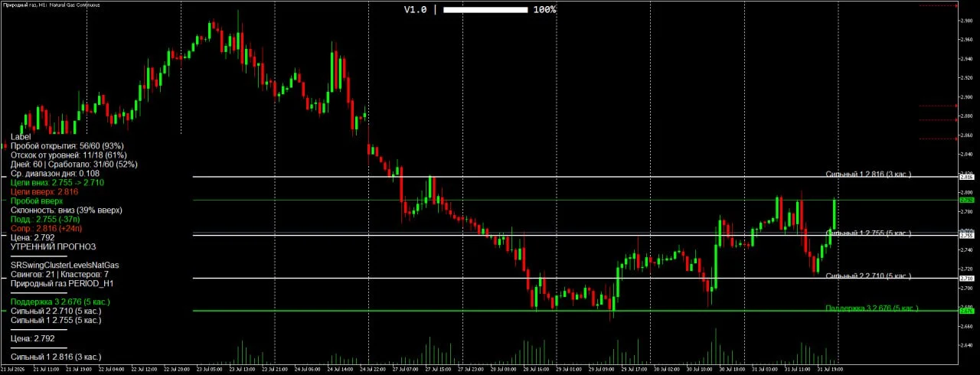980x375 pixels.
Task: Click chart line label 'Сильный 1 2.755 (5 кас.)'
Action: [x=869, y=232]
